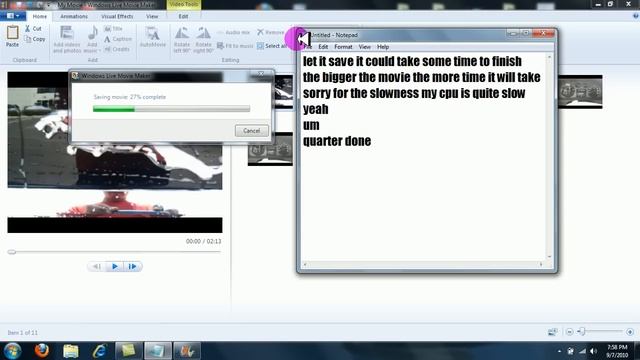The image size is (640, 360).
Task: Click the Copy command
Action: click(35, 39)
